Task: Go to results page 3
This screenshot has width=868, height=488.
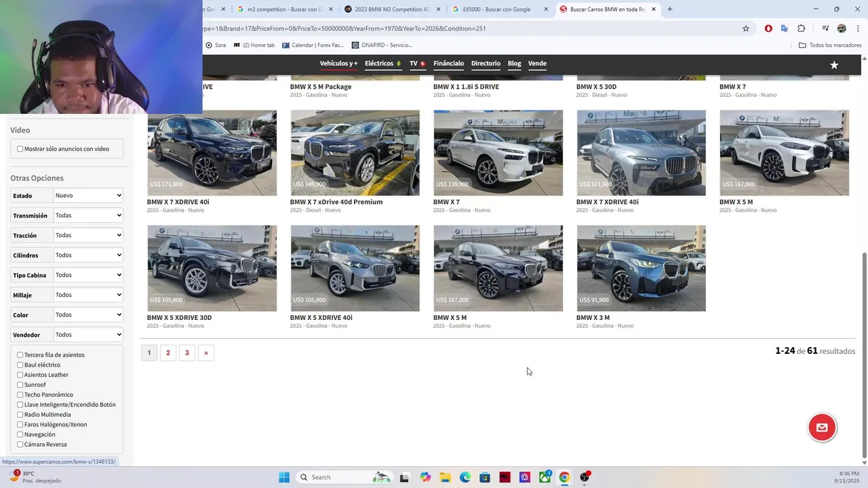Action: pyautogui.click(x=187, y=352)
